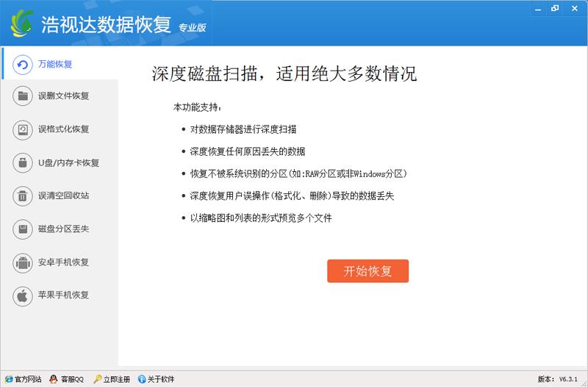Restore down the application window
Screen dimensions: 588x388
pos(555,8)
